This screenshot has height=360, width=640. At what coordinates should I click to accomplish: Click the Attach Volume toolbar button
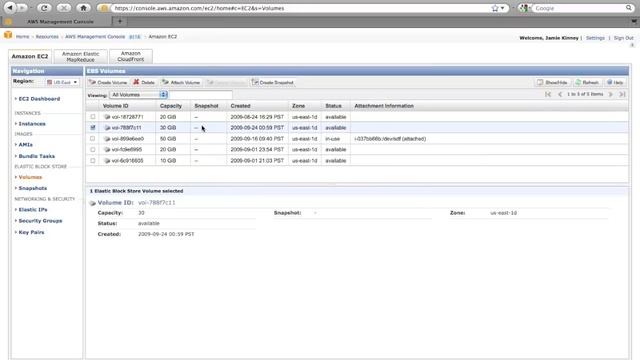tap(181, 82)
